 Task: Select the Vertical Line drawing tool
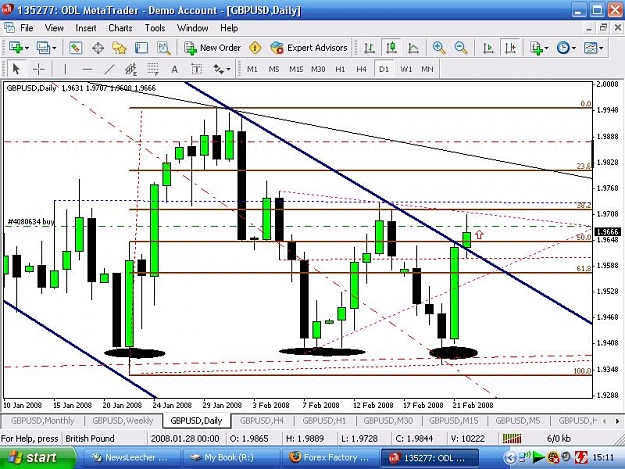click(65, 69)
